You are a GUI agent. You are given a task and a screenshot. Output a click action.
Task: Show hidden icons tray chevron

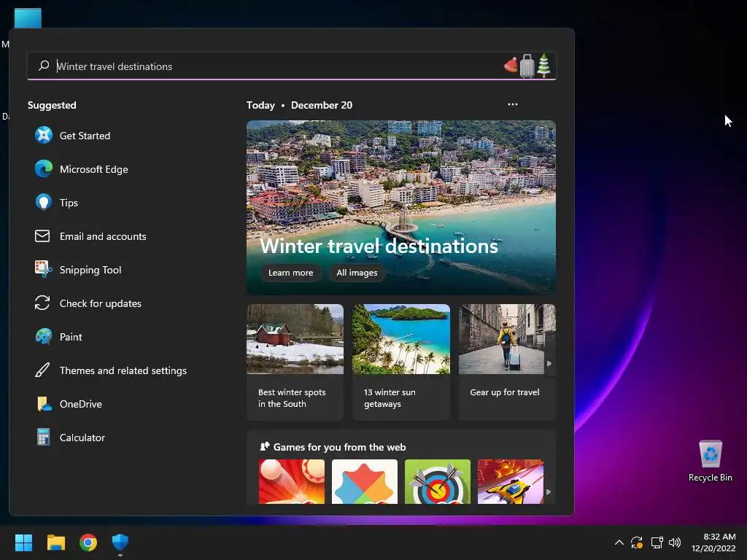click(619, 542)
